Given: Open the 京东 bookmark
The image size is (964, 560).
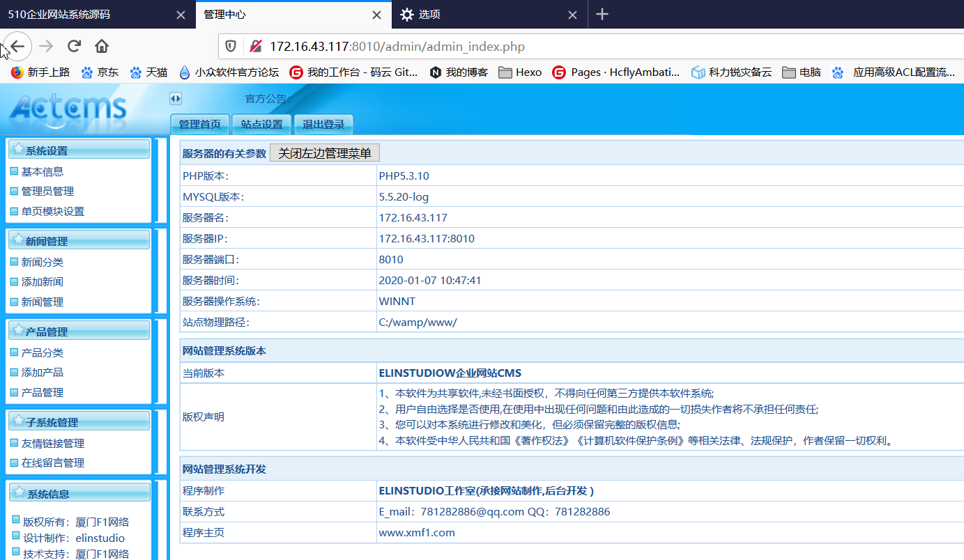Looking at the screenshot, I should pyautogui.click(x=100, y=72).
